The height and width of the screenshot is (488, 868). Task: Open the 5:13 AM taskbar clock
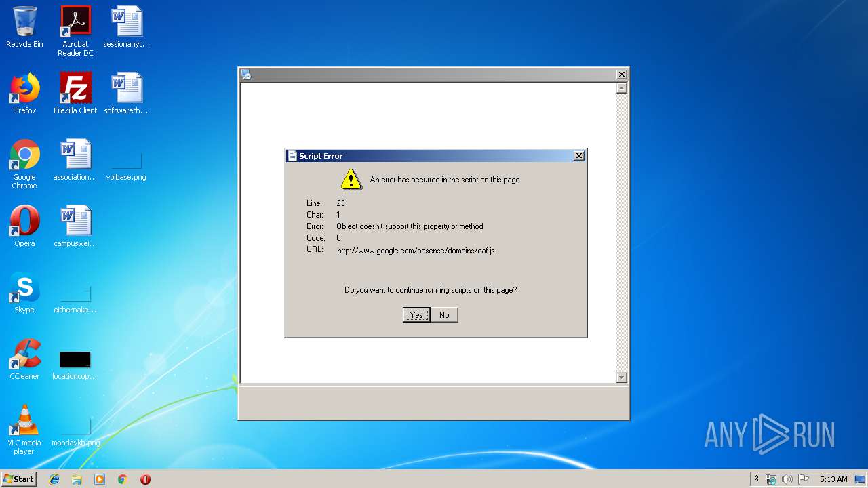tap(833, 479)
